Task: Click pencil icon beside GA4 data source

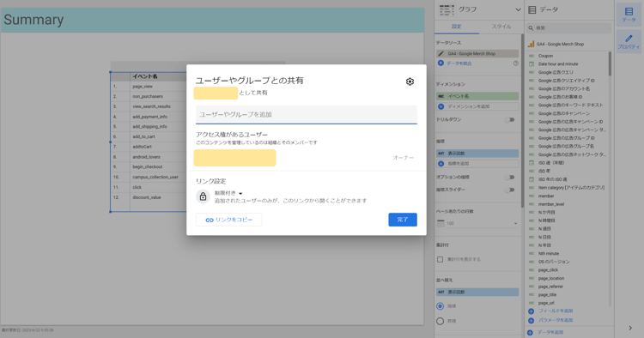Action: [x=440, y=54]
